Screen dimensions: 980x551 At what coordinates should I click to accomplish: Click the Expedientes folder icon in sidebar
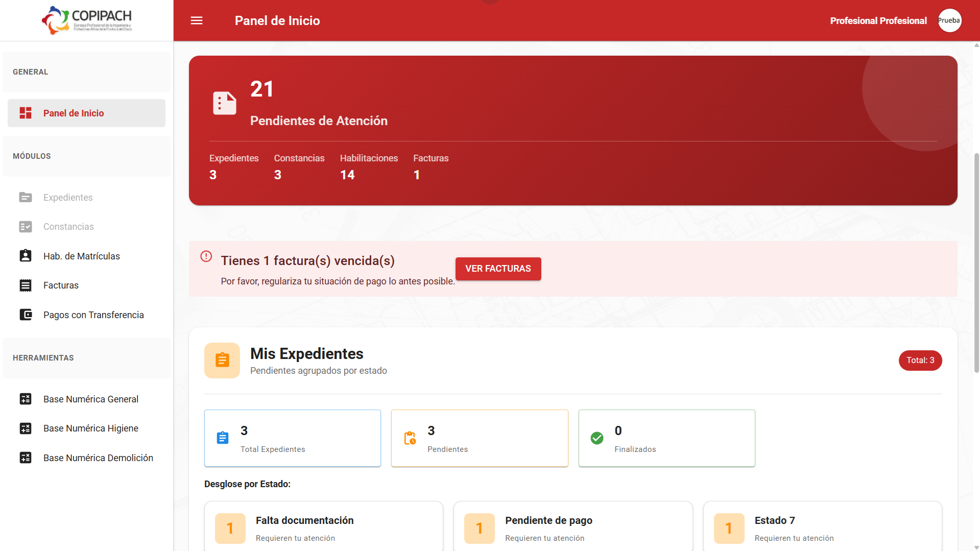pos(26,197)
